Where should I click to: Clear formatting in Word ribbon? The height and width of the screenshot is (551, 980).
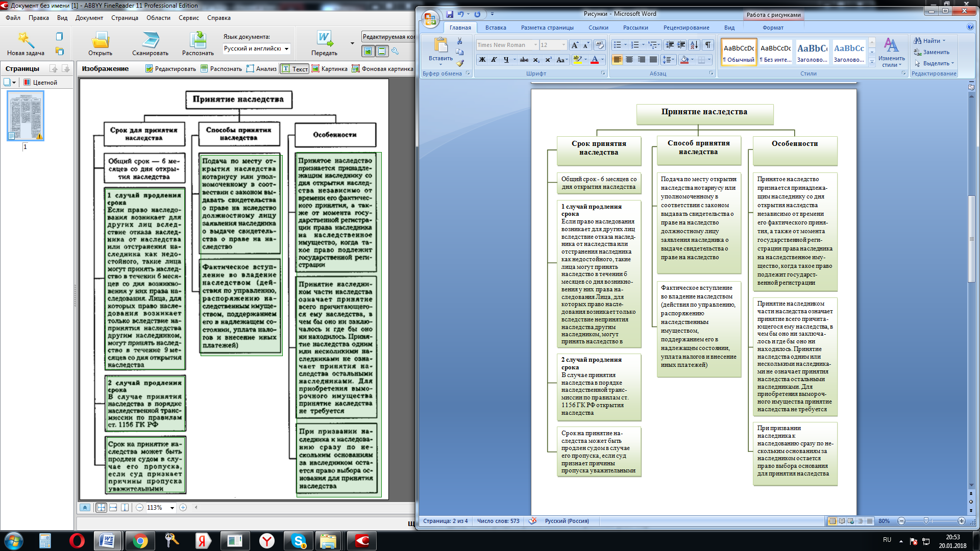pos(600,45)
